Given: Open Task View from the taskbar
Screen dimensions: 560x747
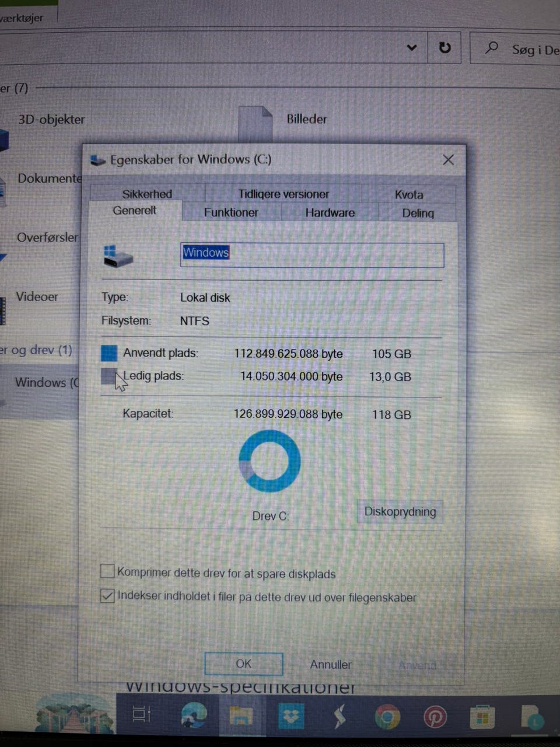Looking at the screenshot, I should [x=142, y=714].
